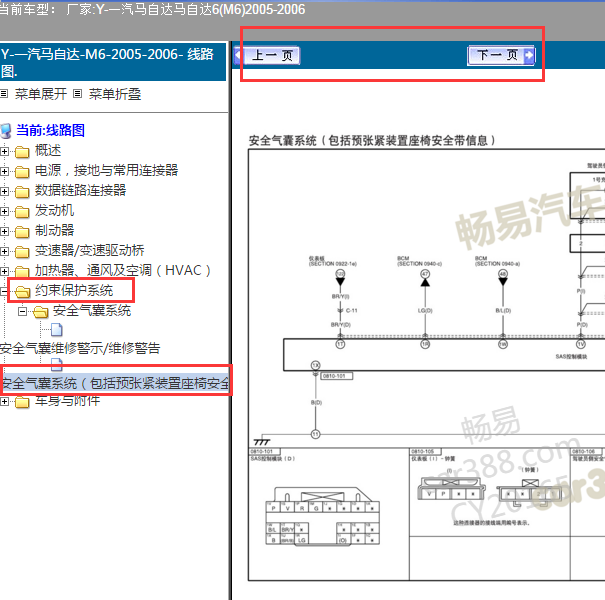
Task: Select 发动机 tree item
Action: pyautogui.click(x=54, y=210)
